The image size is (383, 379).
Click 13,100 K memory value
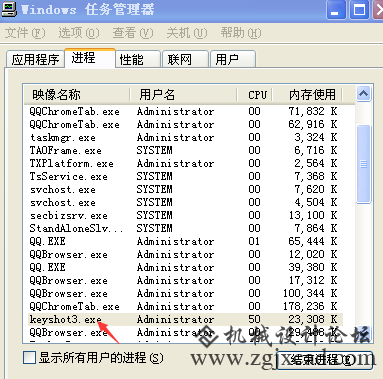click(x=313, y=215)
